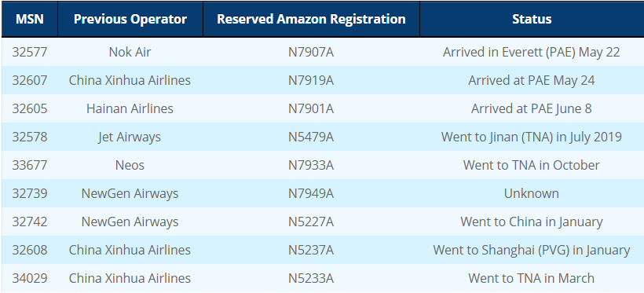The height and width of the screenshot is (293, 644).
Task: Select MSN 32739 cell
Action: [x=30, y=193]
